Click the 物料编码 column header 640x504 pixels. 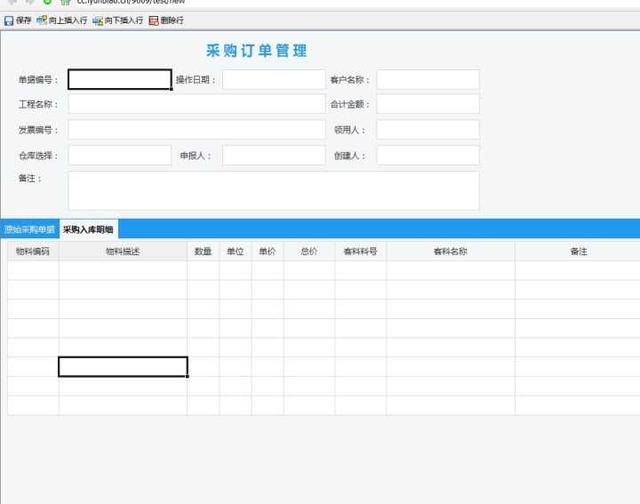[x=33, y=251]
